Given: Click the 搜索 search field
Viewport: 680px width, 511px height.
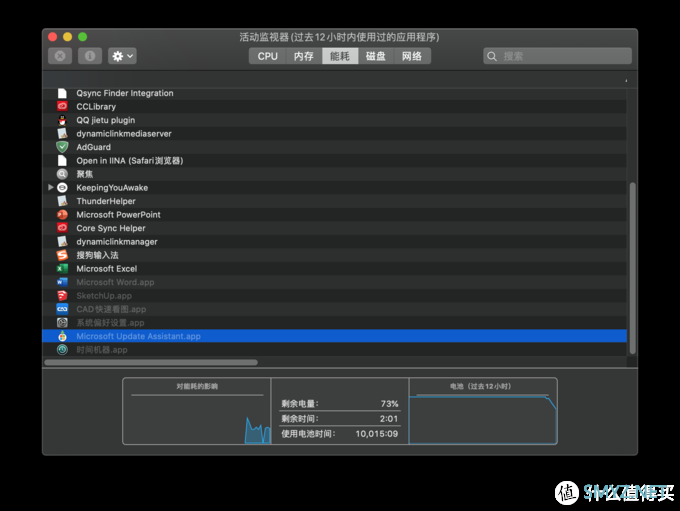Looking at the screenshot, I should pyautogui.click(x=557, y=56).
